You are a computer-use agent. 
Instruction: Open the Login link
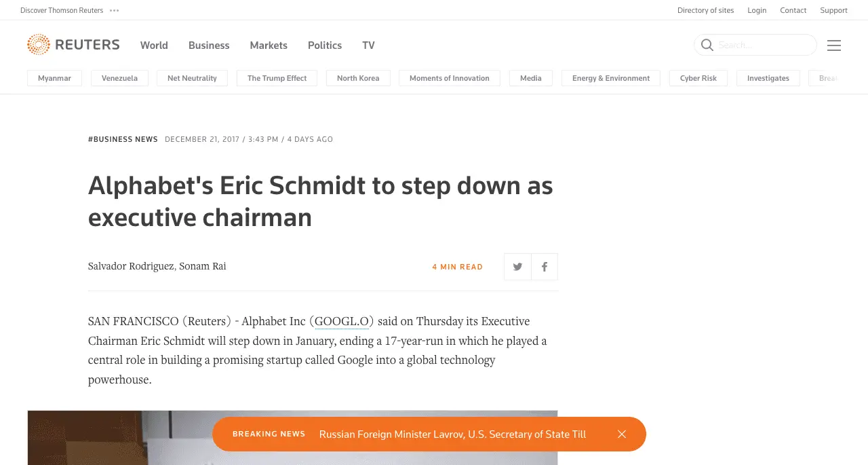point(757,10)
